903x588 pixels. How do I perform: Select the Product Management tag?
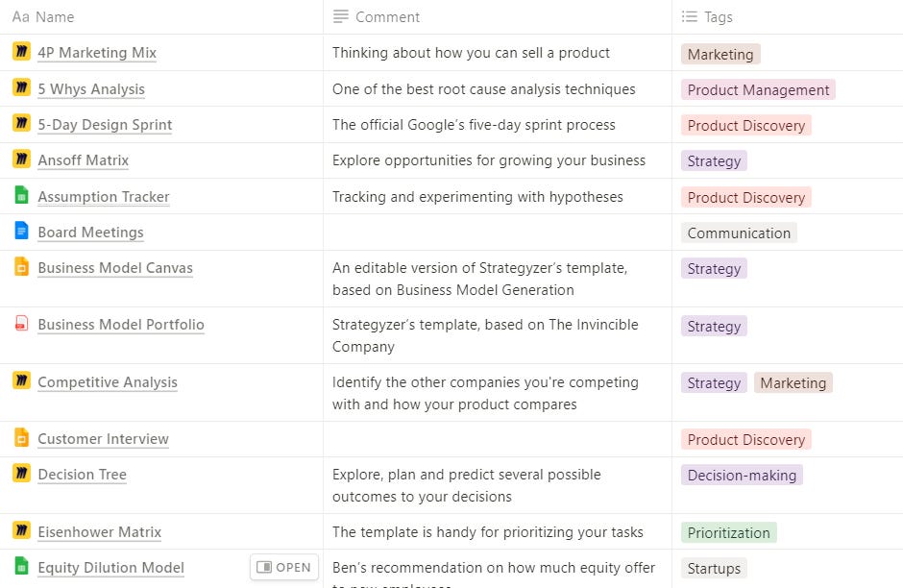coord(758,90)
